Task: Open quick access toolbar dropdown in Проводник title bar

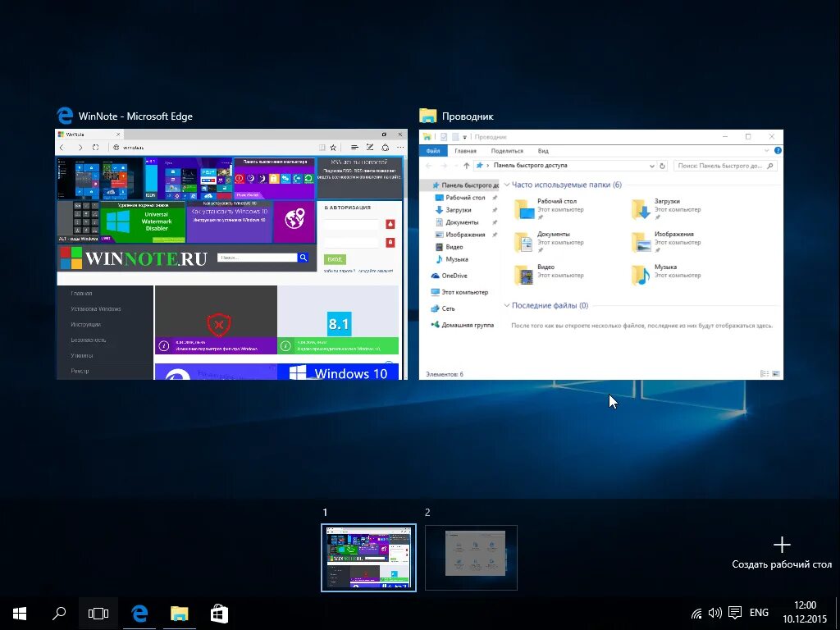Action: point(465,137)
